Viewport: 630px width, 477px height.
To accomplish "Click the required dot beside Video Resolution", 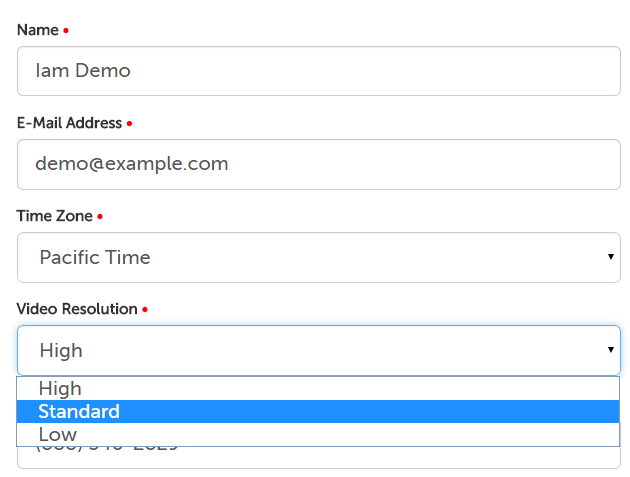I will point(145,310).
